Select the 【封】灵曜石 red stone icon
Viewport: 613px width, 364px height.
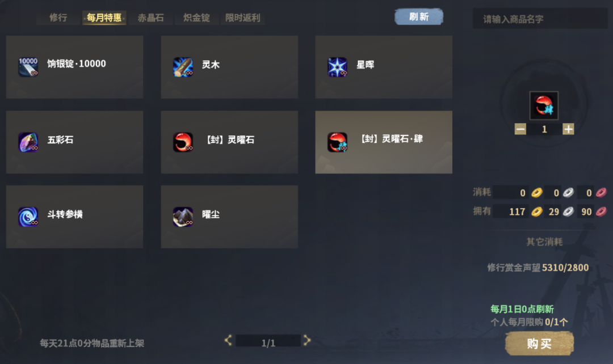click(x=183, y=142)
